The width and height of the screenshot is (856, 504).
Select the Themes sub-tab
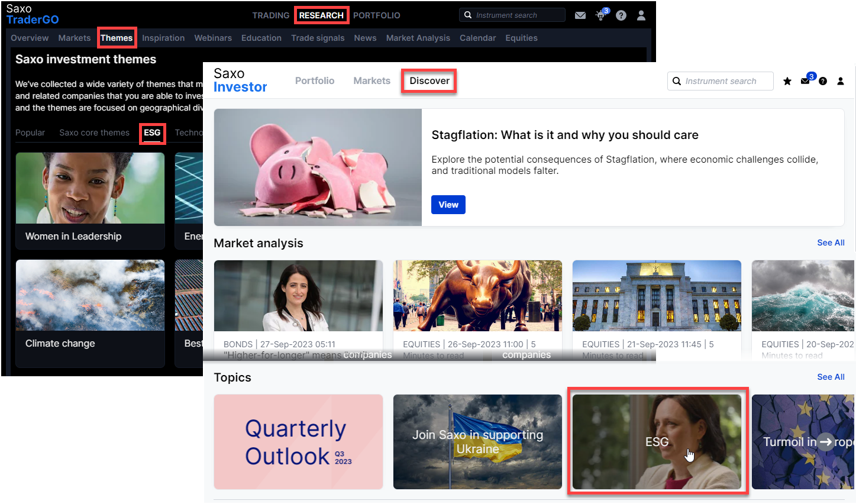117,38
